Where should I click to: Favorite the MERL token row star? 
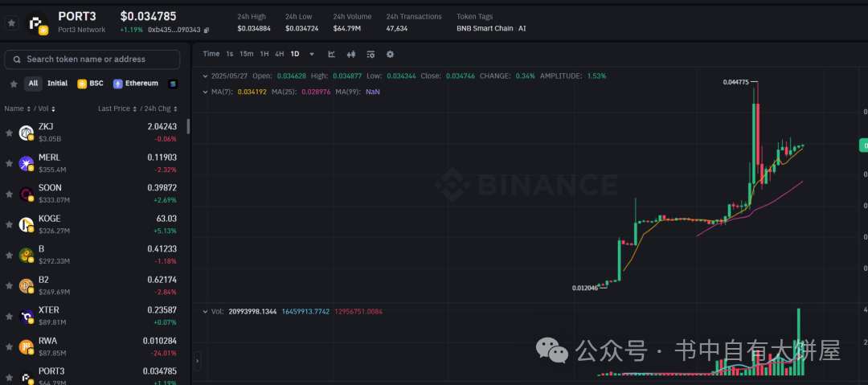[9, 163]
